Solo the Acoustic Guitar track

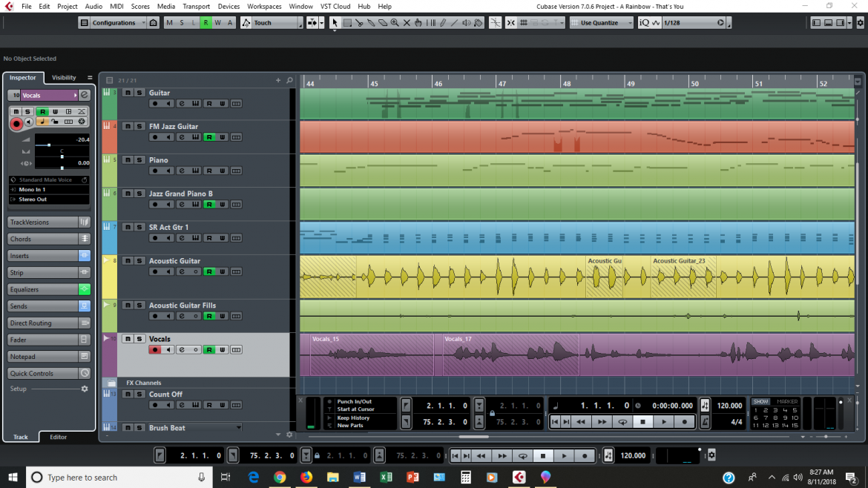point(139,261)
